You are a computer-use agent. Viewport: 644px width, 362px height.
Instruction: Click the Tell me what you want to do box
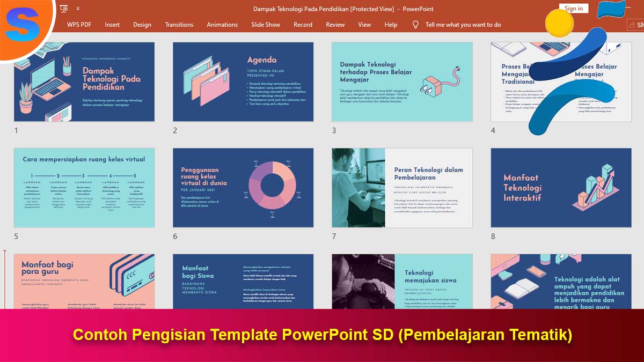pos(463,25)
